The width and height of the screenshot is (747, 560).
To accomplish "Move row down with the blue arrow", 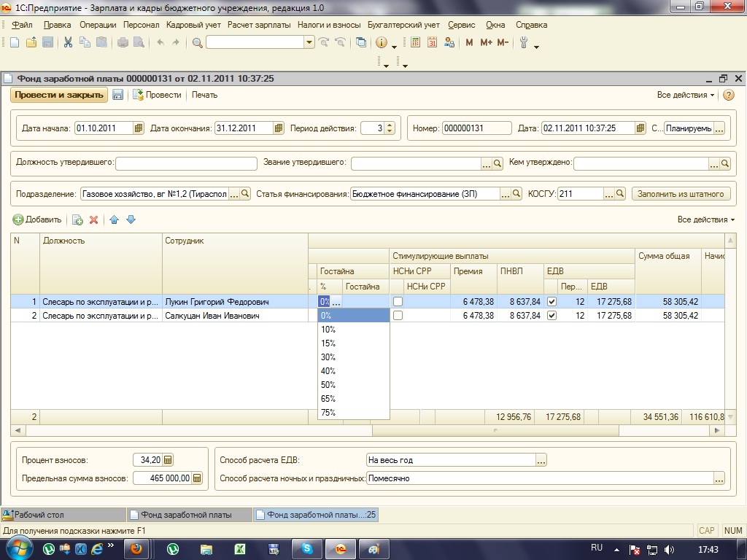I will (x=131, y=219).
